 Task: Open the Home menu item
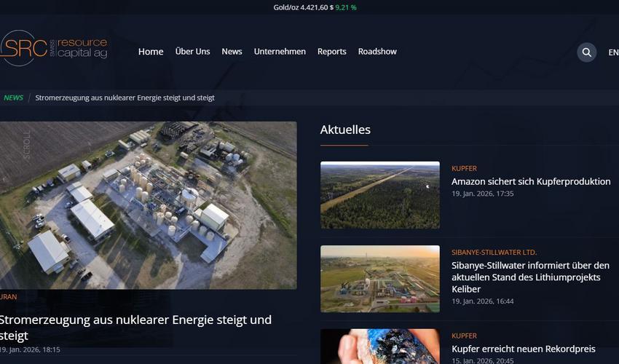point(151,52)
